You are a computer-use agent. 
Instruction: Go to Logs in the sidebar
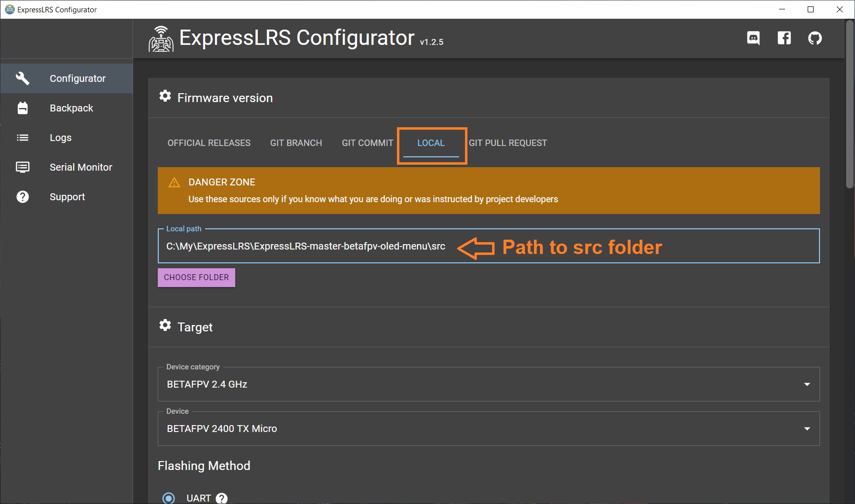tap(67, 138)
